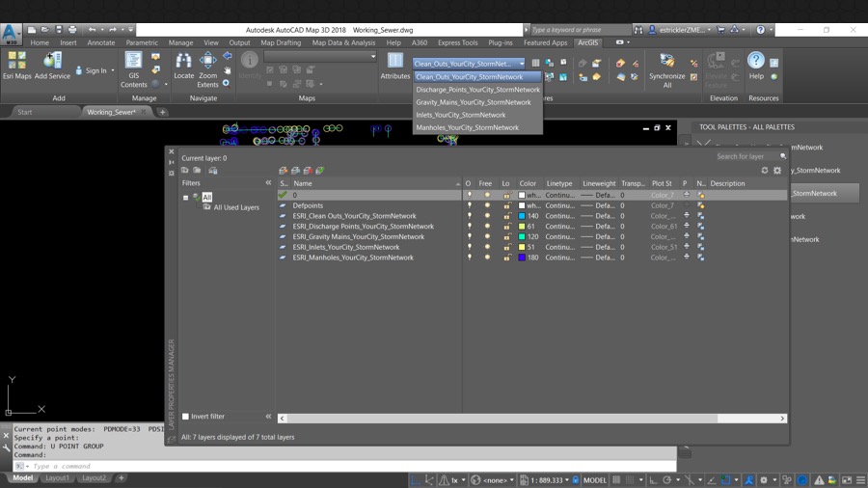Open the empty Maps dropdown in ribbon
Viewport: 868px width, 488px height.
(x=320, y=56)
